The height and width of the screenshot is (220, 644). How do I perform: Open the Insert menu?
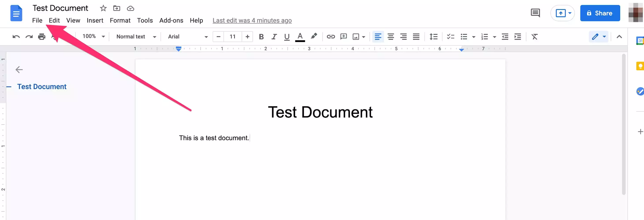click(x=95, y=20)
